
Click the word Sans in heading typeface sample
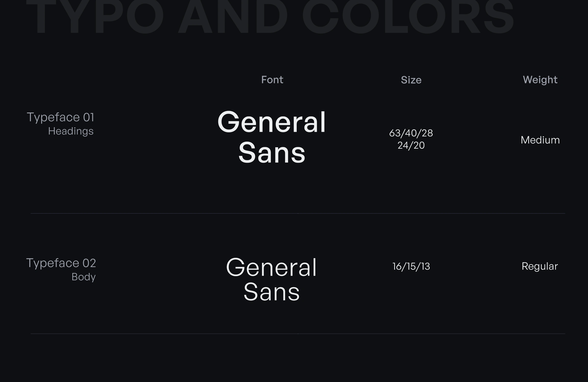coord(271,153)
